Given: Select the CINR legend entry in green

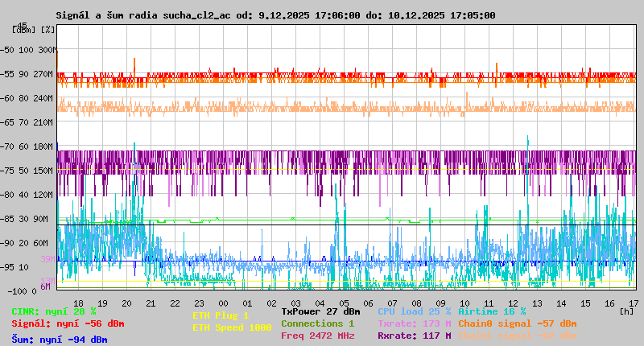Looking at the screenshot, I should tap(54, 311).
